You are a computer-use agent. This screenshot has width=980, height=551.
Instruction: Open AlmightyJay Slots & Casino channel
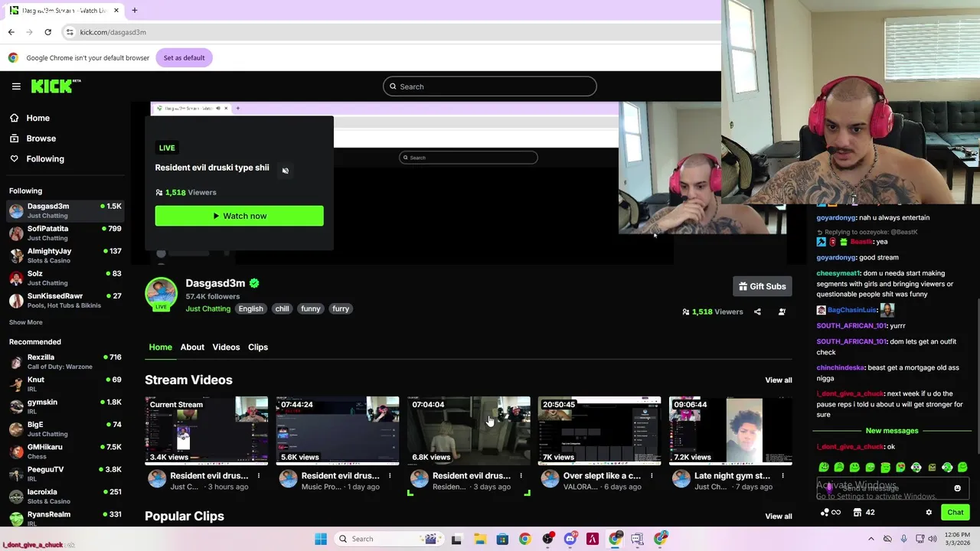coord(65,256)
